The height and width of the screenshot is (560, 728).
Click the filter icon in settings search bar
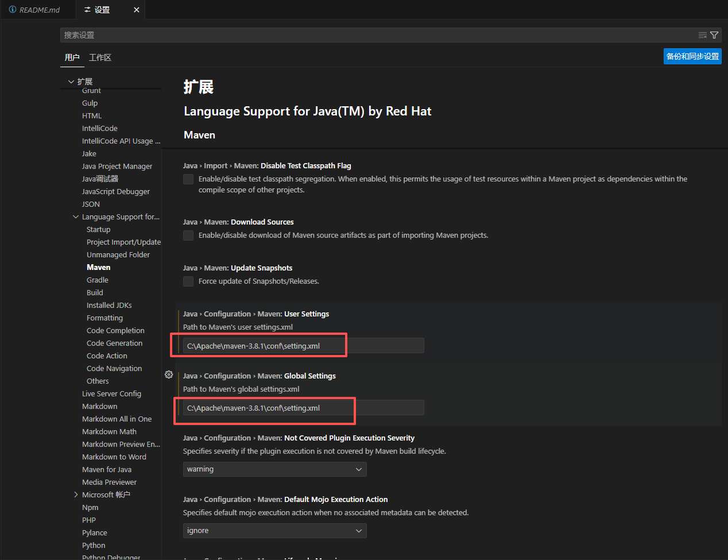pyautogui.click(x=714, y=35)
